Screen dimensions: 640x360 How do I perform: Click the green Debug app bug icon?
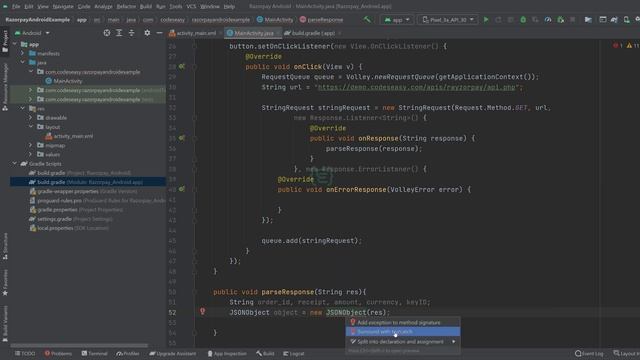[x=523, y=20]
